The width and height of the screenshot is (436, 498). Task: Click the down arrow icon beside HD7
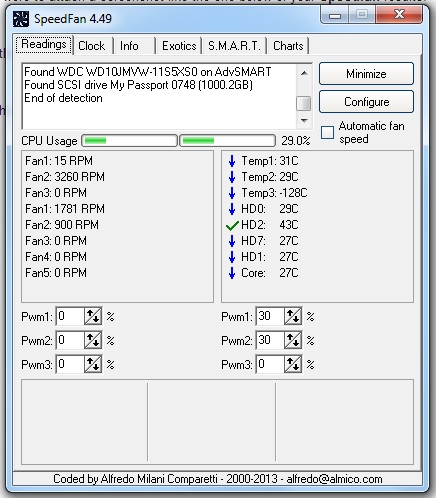tap(232, 241)
